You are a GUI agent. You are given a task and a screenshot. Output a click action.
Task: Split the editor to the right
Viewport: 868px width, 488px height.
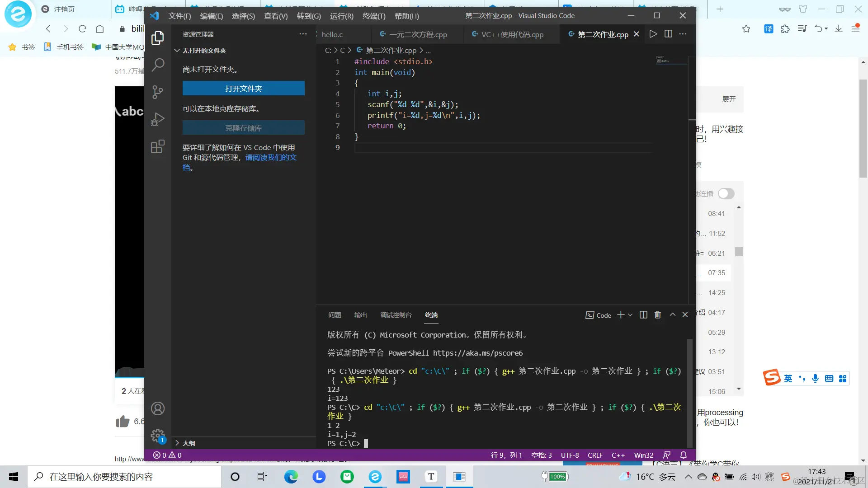click(x=668, y=34)
